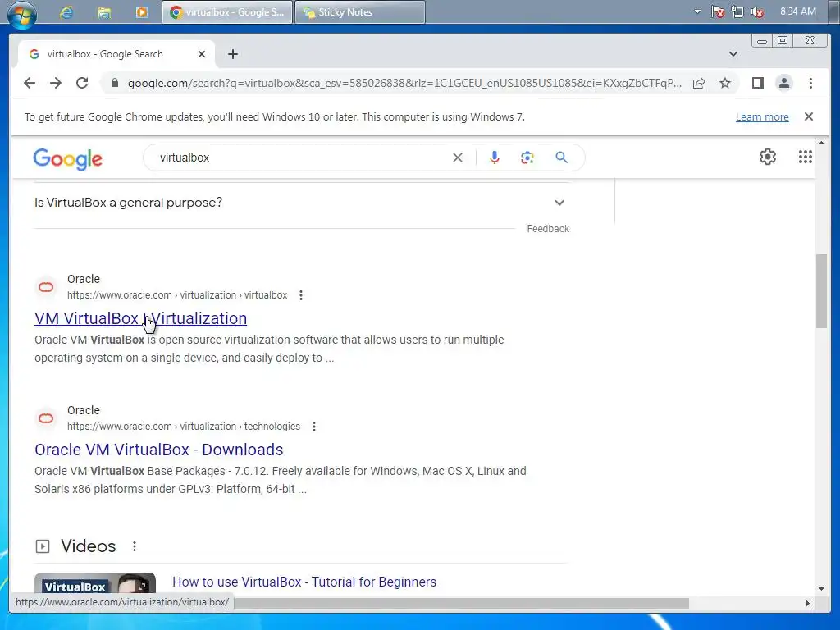Switch to Sticky Notes taskbar button
Screen dimensions: 840x630
point(360,12)
